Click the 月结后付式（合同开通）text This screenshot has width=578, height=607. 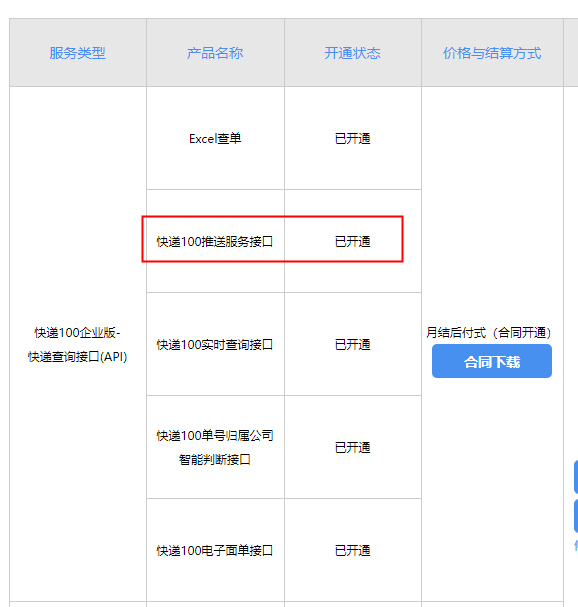tap(489, 333)
